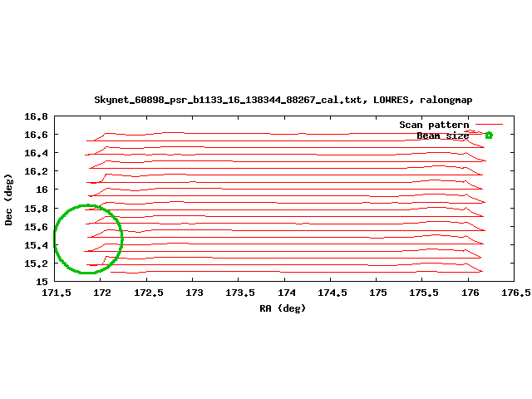The image size is (532, 399).
Task: Click y-axis tick label 16
Action: (x=42, y=190)
